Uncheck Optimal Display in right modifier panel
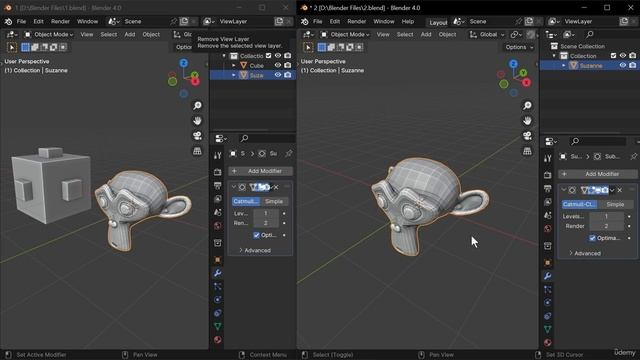 pyautogui.click(x=592, y=238)
